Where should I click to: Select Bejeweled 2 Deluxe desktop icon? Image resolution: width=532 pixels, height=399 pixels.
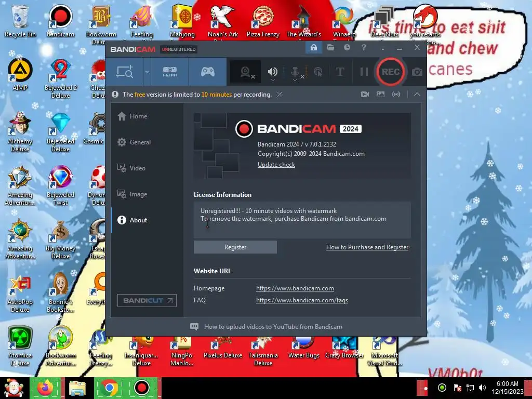coord(60,79)
